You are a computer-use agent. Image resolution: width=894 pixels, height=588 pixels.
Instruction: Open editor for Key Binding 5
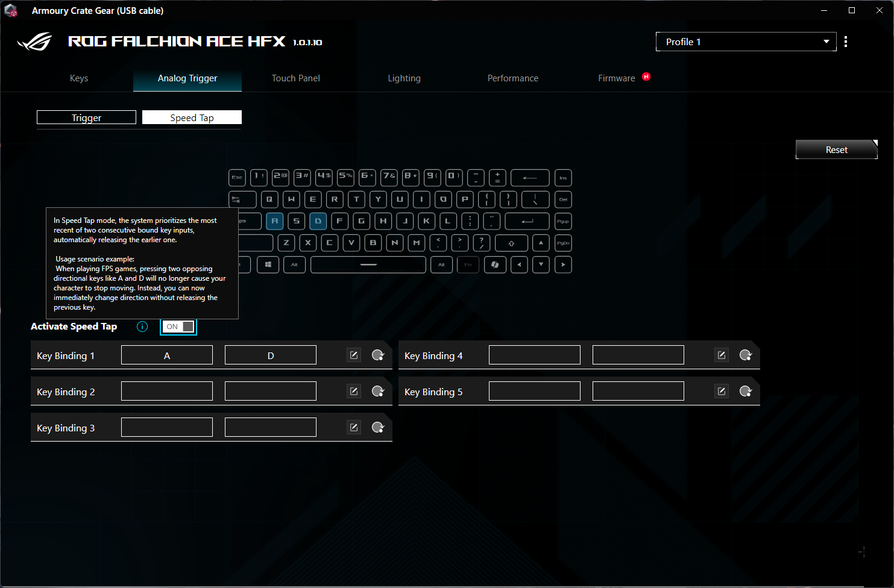[722, 391]
